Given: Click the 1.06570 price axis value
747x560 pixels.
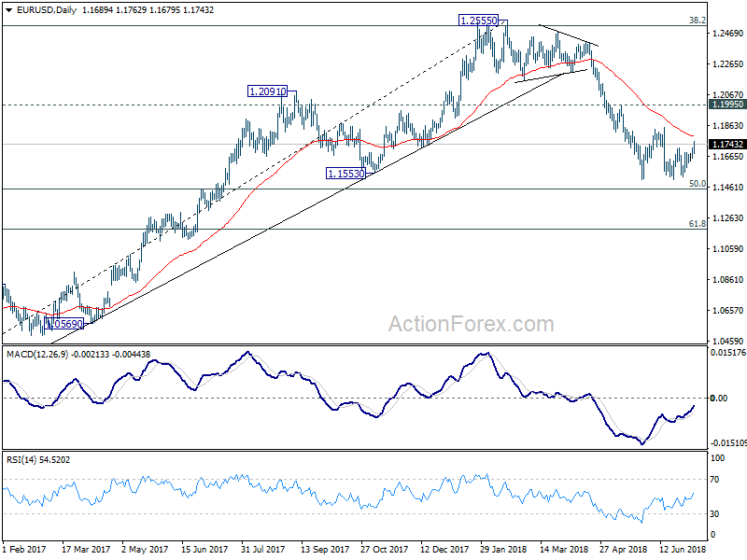Looking at the screenshot, I should pyautogui.click(x=727, y=311).
